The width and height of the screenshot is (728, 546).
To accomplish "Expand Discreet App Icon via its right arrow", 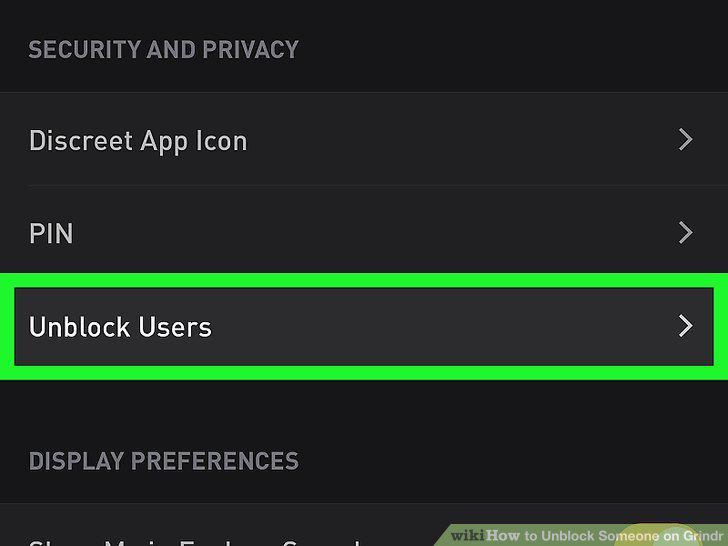I will (x=685, y=140).
